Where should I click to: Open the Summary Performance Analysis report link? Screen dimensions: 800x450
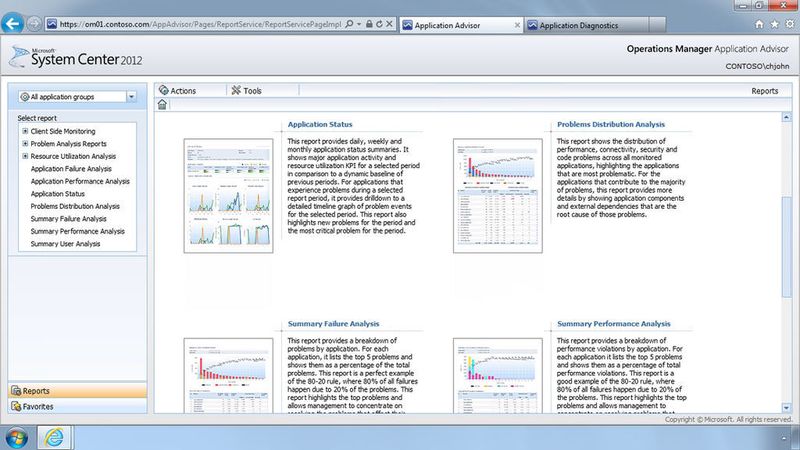pos(614,323)
